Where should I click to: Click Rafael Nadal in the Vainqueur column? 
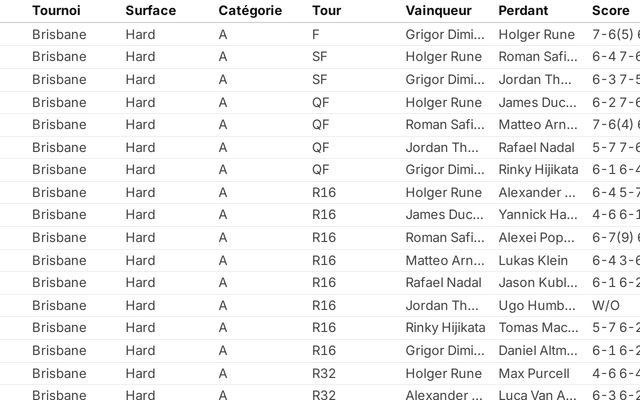(x=444, y=282)
